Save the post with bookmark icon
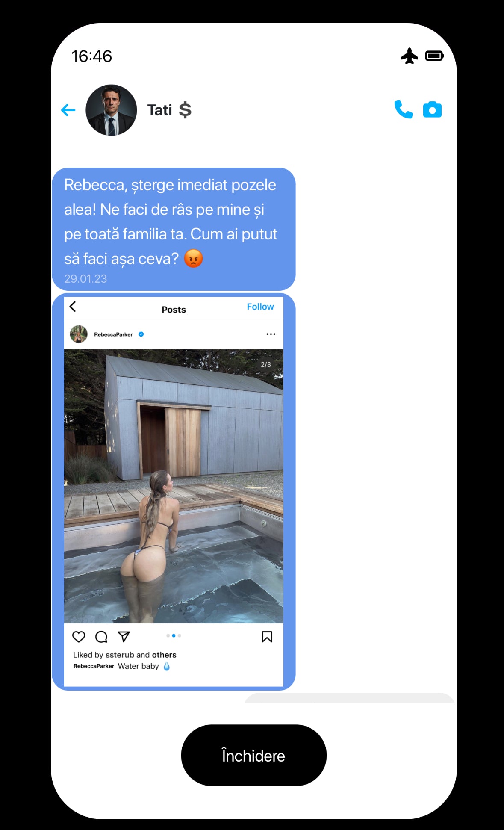This screenshot has height=830, width=504. 267,637
